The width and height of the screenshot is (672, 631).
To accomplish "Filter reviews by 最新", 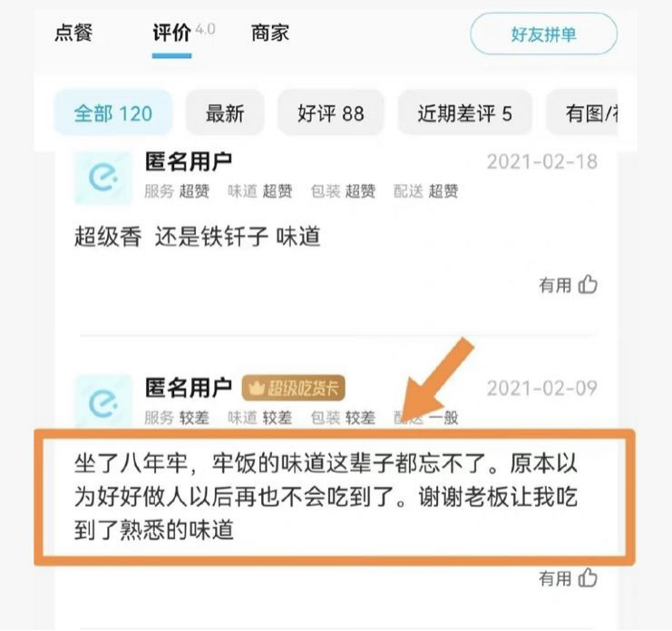I will [x=225, y=113].
